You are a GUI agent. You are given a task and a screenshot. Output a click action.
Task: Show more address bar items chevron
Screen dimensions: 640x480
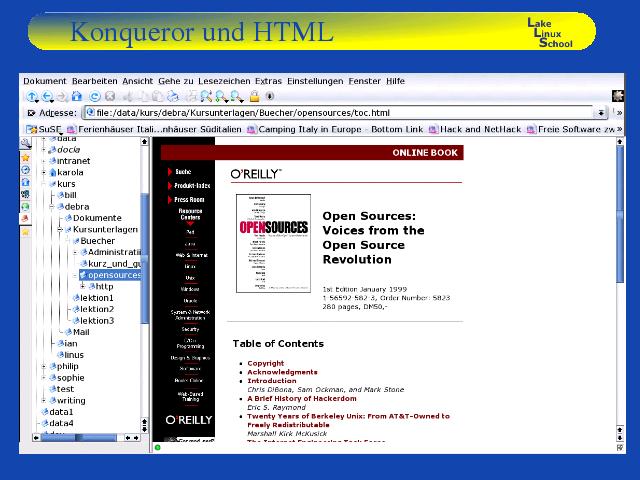pos(619,113)
